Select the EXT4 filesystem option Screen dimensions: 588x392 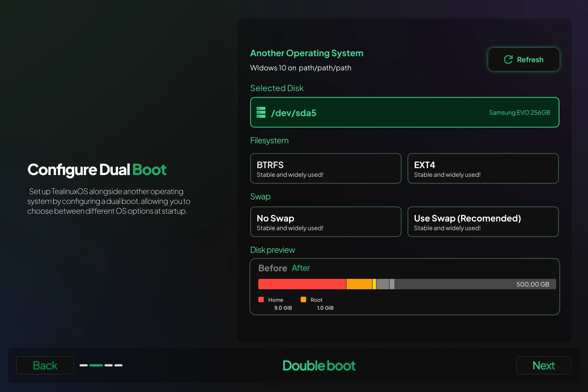tap(483, 168)
